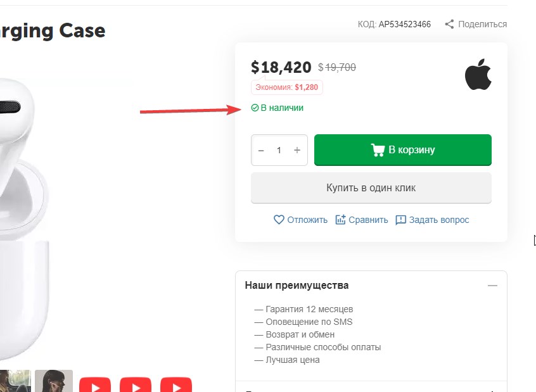
Task: Decrease quantity with the minus button
Action: point(261,151)
